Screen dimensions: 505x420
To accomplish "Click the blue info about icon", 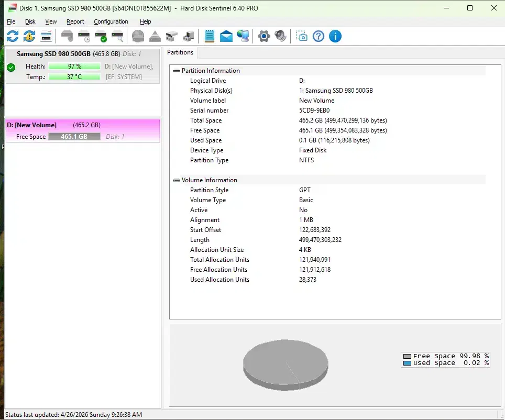I will pyautogui.click(x=335, y=36).
